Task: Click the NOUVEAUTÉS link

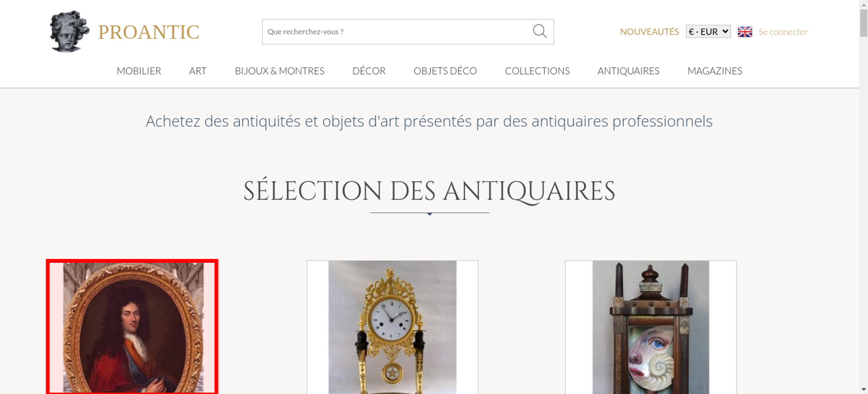Action: [649, 32]
